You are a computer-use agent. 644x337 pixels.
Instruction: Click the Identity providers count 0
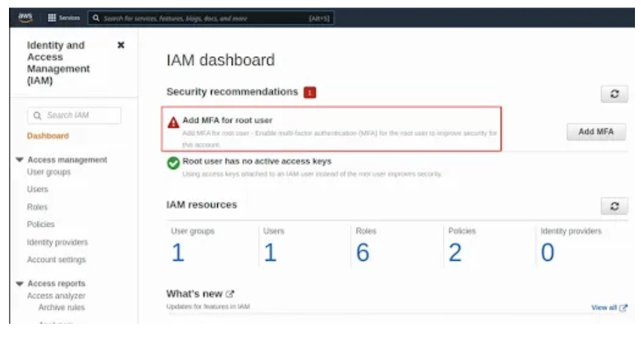pos(548,252)
